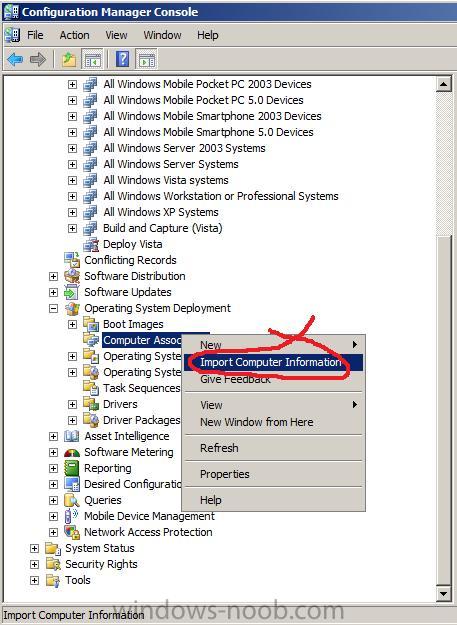This screenshot has height=625, width=457.
Task: Click the Up One Level folder icon
Action: (x=69, y=60)
